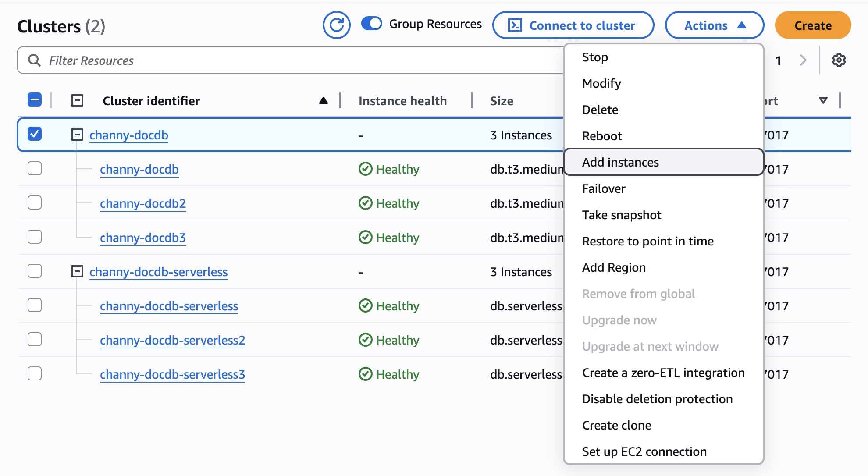The image size is (868, 476).
Task: Click the refresh clusters icon
Action: pos(336,25)
